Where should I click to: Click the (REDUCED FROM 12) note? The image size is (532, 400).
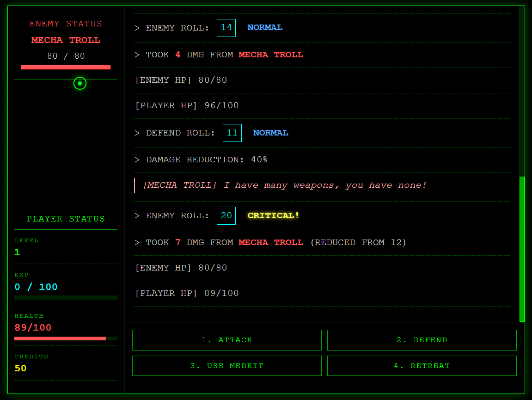tap(358, 242)
